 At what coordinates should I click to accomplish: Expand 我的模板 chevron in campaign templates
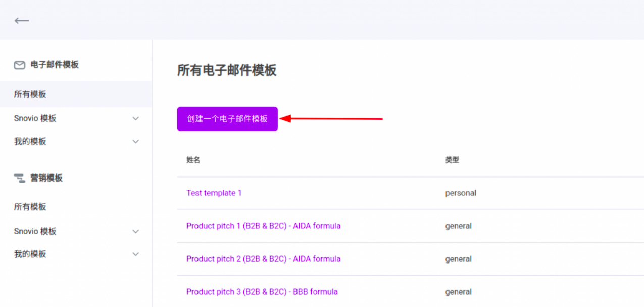click(x=135, y=254)
